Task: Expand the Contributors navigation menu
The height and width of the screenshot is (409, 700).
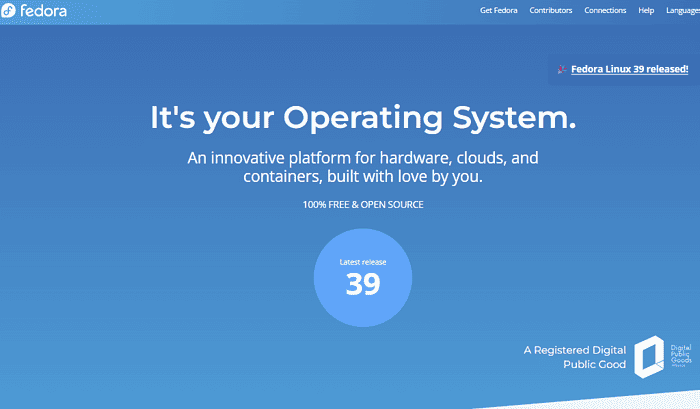Action: pyautogui.click(x=551, y=11)
